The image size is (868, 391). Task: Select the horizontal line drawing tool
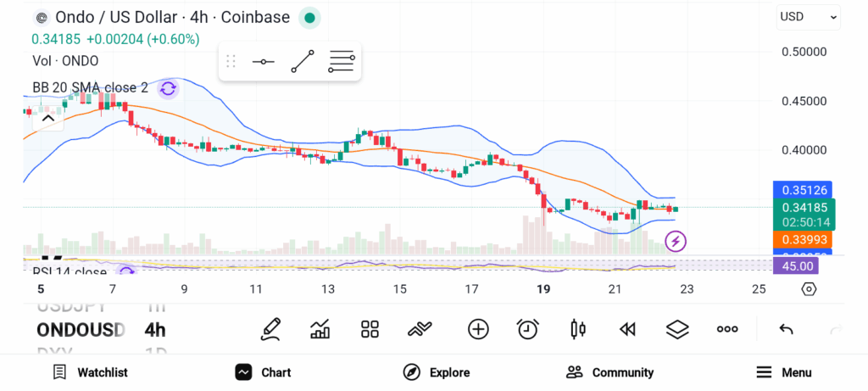(263, 62)
